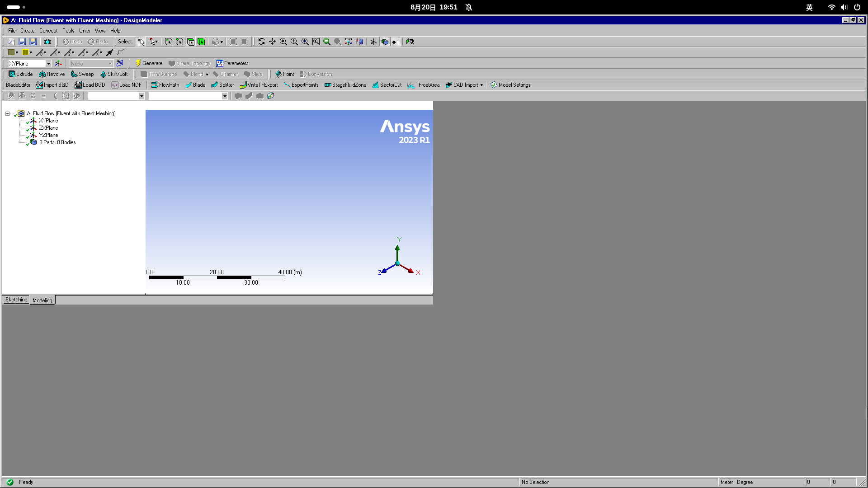
Task: Select the Pan view tool
Action: coord(272,42)
